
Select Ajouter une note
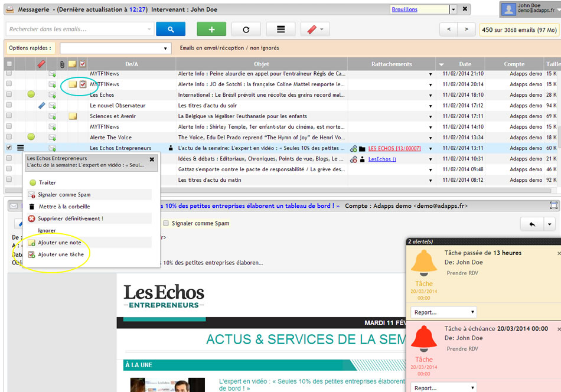pyautogui.click(x=60, y=243)
